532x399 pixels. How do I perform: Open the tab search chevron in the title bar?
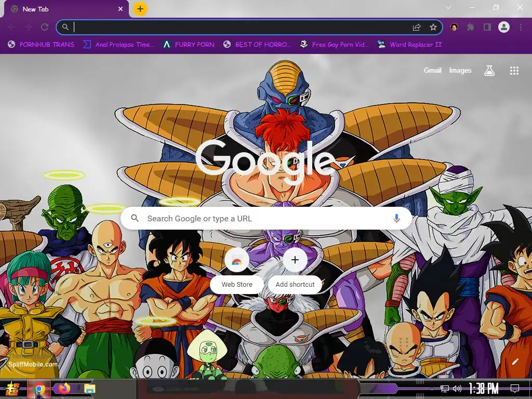448,7
